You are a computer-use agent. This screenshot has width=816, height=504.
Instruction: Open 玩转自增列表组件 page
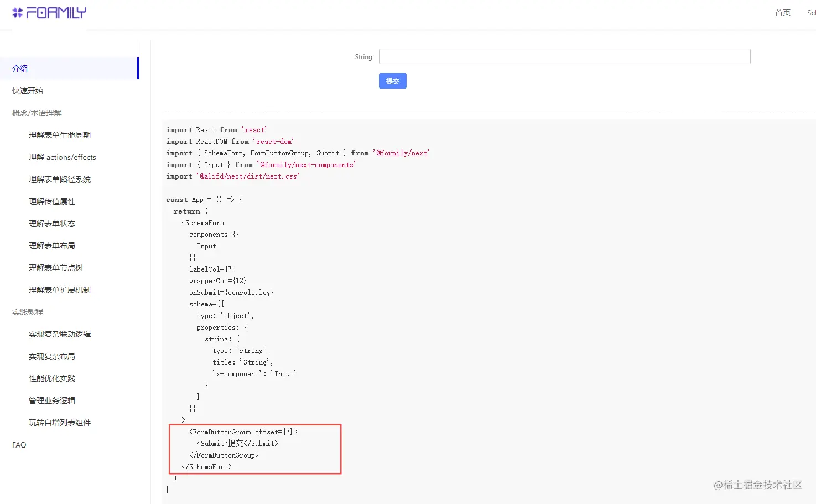(x=60, y=423)
